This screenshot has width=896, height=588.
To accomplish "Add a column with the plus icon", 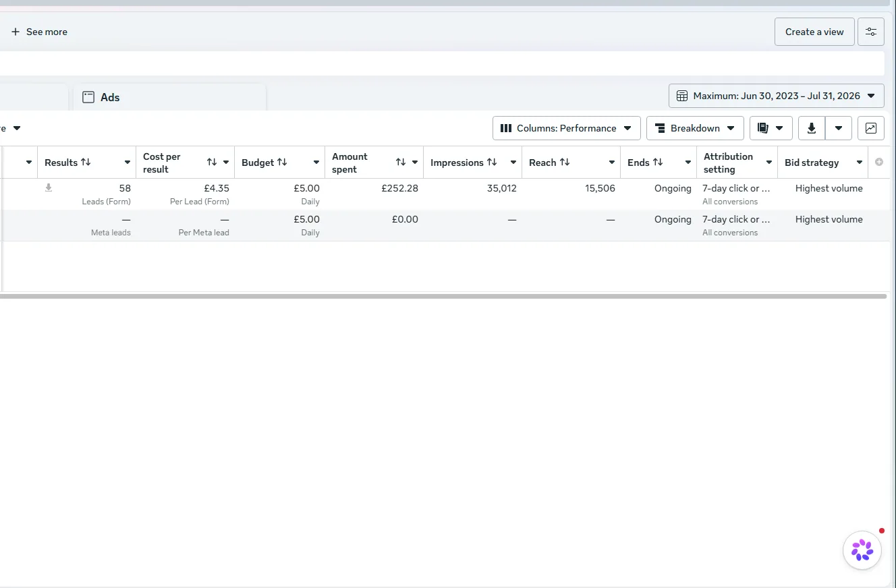I will (x=878, y=162).
